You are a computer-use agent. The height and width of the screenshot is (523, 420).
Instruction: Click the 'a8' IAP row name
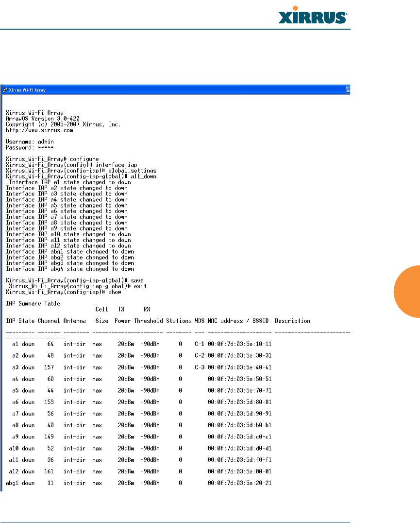click(16, 425)
